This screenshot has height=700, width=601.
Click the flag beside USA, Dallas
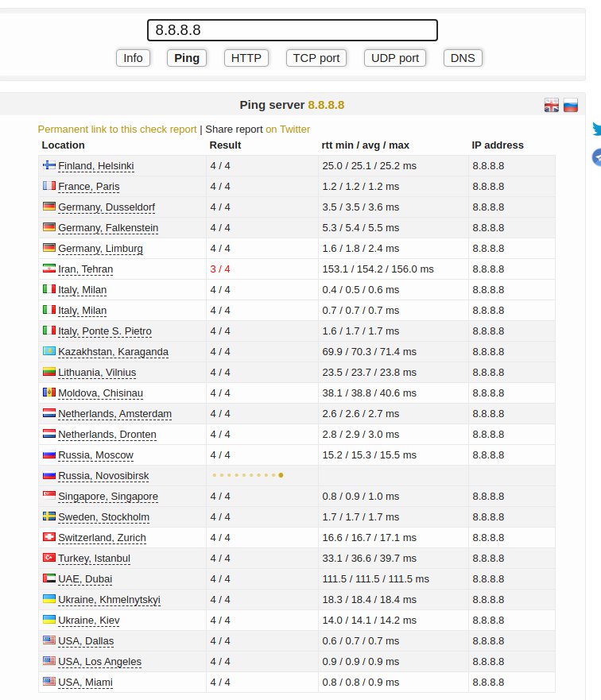click(x=49, y=640)
